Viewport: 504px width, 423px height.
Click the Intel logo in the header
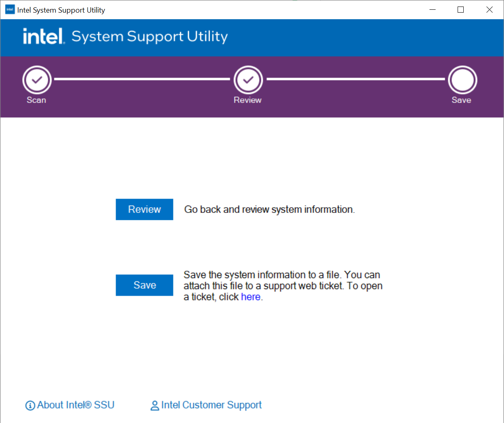tap(44, 36)
